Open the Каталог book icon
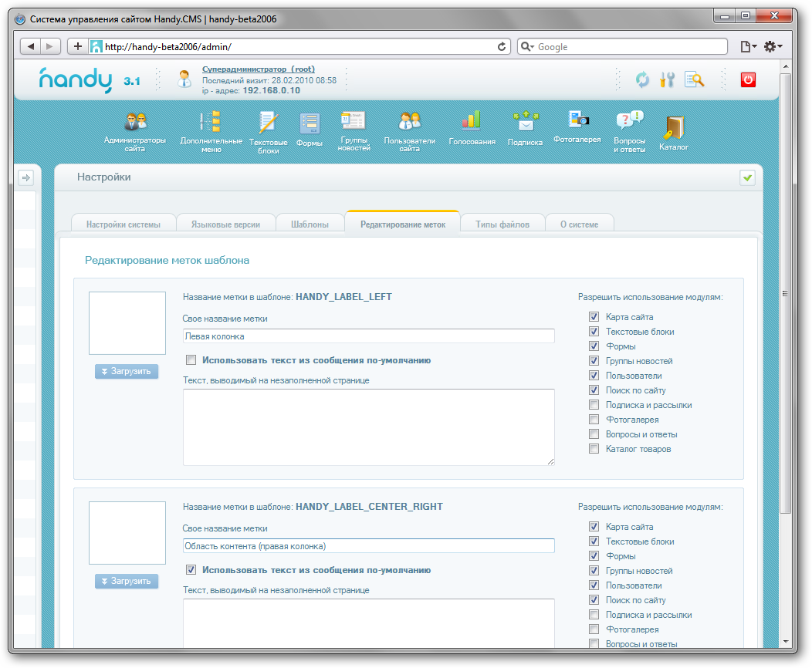Screen dimensions: 812x668 [x=673, y=127]
